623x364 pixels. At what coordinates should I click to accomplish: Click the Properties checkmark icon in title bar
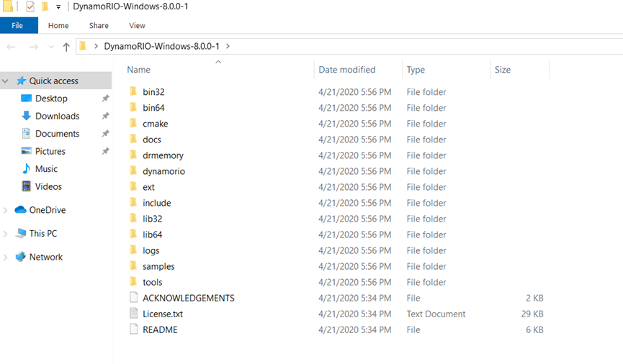pyautogui.click(x=30, y=6)
